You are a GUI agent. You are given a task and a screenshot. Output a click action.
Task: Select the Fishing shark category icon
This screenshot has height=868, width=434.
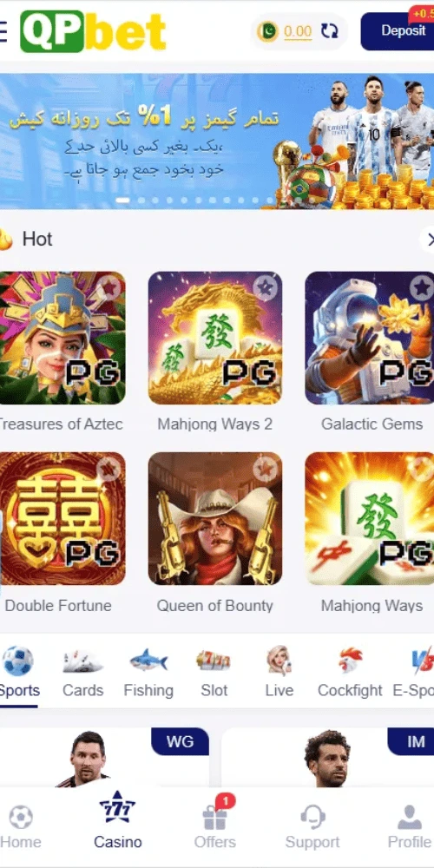click(148, 661)
